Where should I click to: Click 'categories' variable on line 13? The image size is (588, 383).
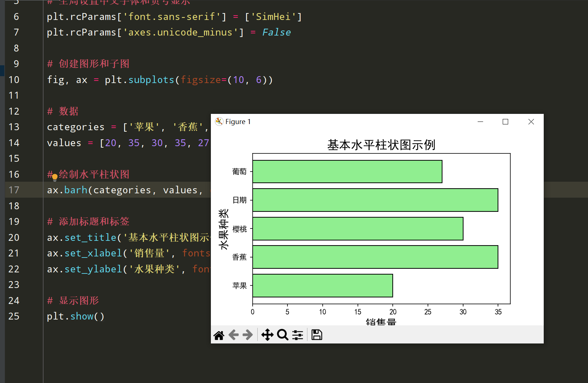[75, 127]
